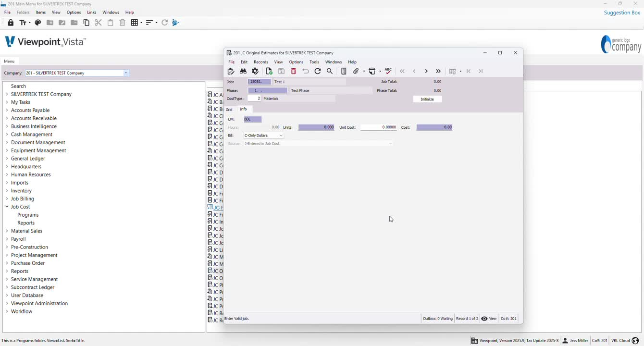This screenshot has width=644, height=346.
Task: Click the remove folder icon
Action: [x=74, y=23]
